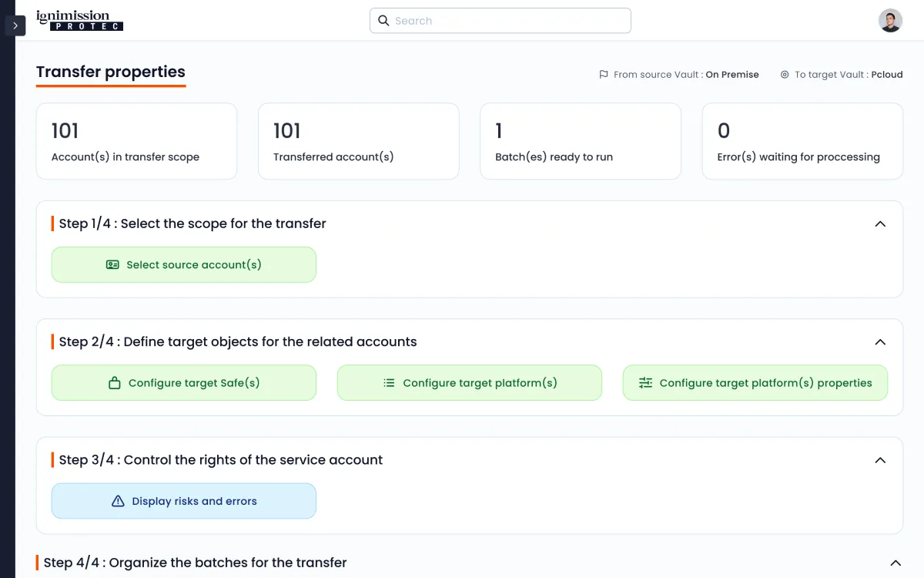Click sliders icon on platform(s) properties button
Viewport: 924px width, 578px height.
tap(645, 383)
